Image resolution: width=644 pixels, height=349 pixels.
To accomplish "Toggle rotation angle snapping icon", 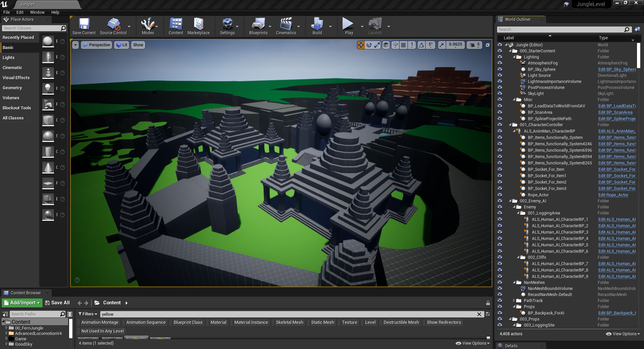I will (421, 45).
